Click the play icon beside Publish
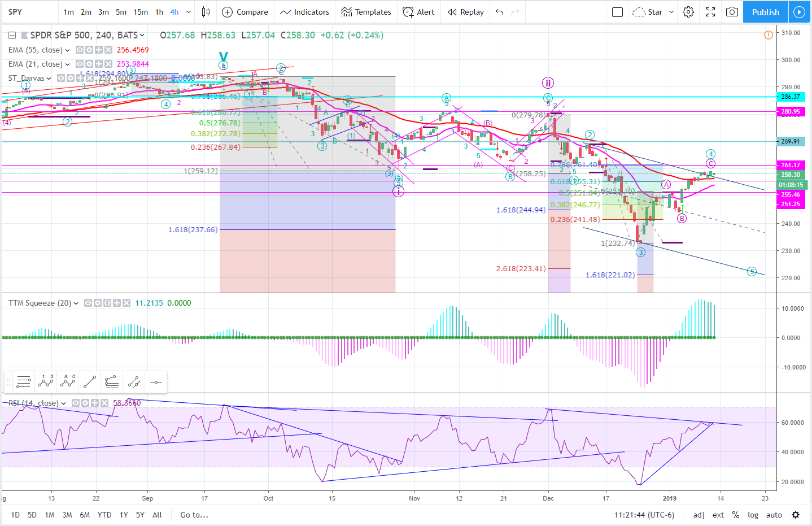812x526 pixels. [799, 12]
